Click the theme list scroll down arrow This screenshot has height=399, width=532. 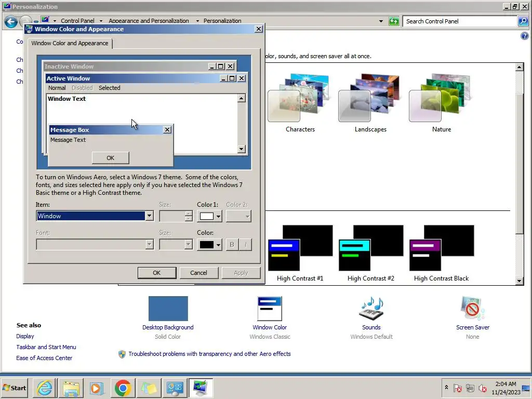[x=519, y=281]
